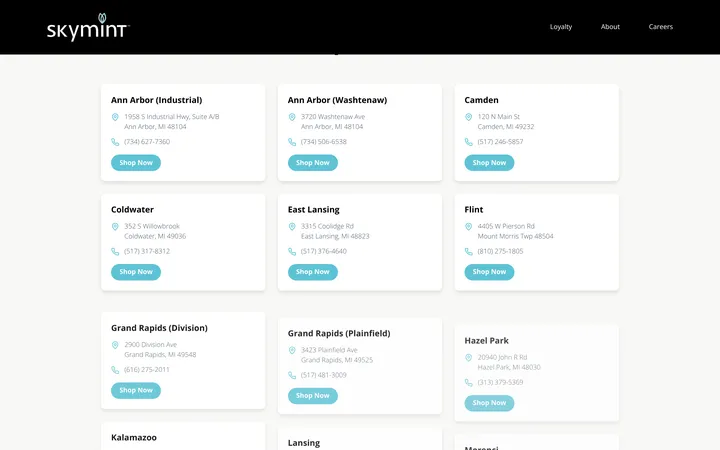Viewport: 720px width, 450px height.
Task: Select the Flint heading
Action: [474, 210]
